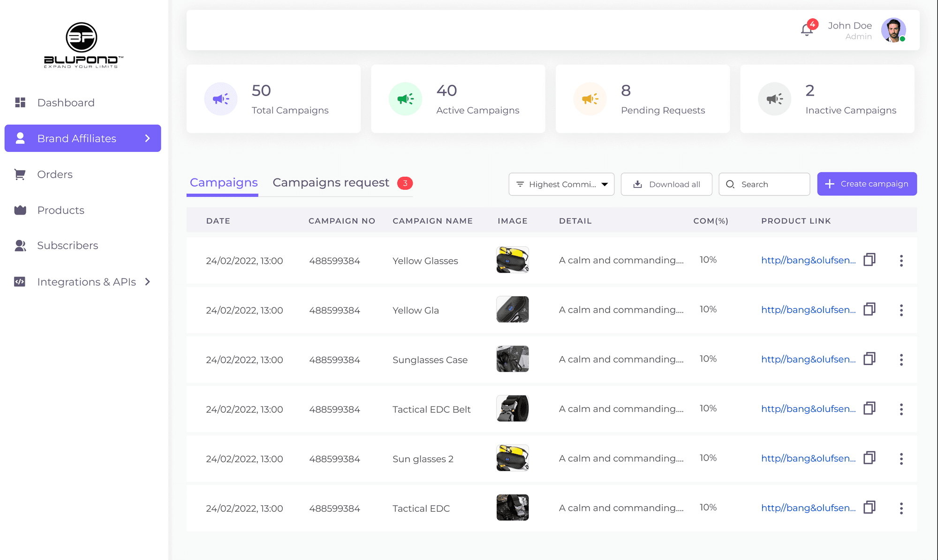The width and height of the screenshot is (938, 560).
Task: Click the Download all button
Action: point(666,184)
